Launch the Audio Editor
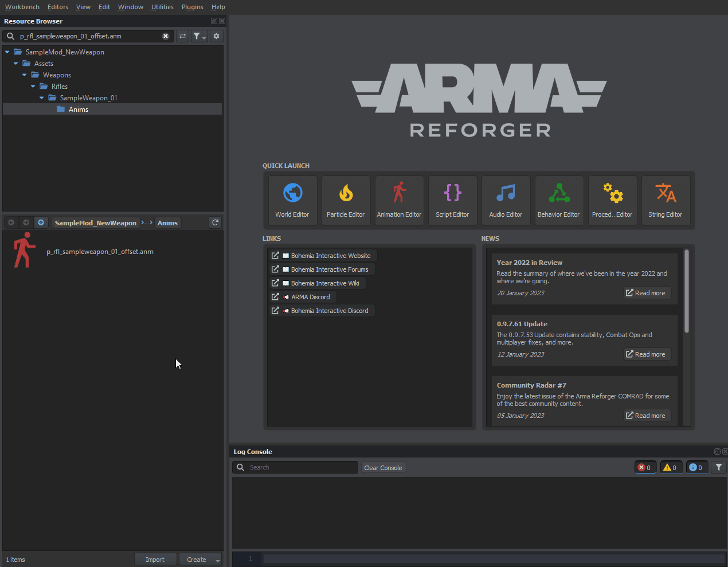Image resolution: width=728 pixels, height=567 pixels. click(x=506, y=201)
